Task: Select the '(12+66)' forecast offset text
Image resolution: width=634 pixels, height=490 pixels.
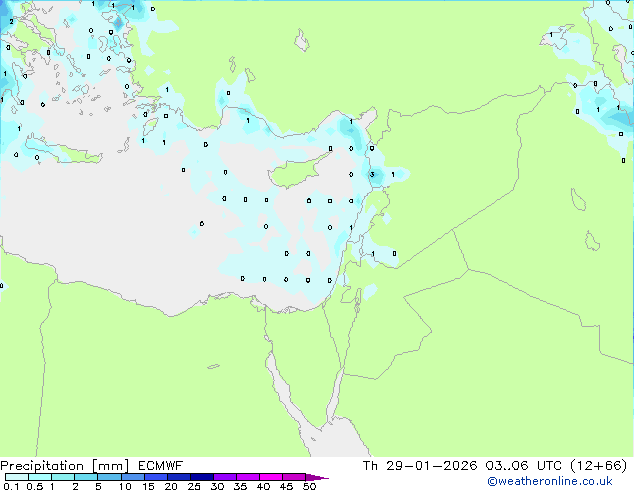Action: coord(598,466)
